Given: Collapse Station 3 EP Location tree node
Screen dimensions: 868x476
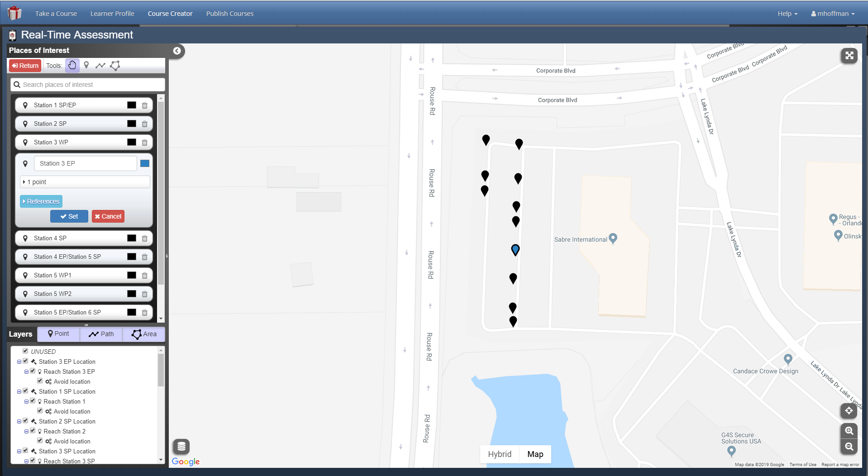Looking at the screenshot, I should coord(19,362).
